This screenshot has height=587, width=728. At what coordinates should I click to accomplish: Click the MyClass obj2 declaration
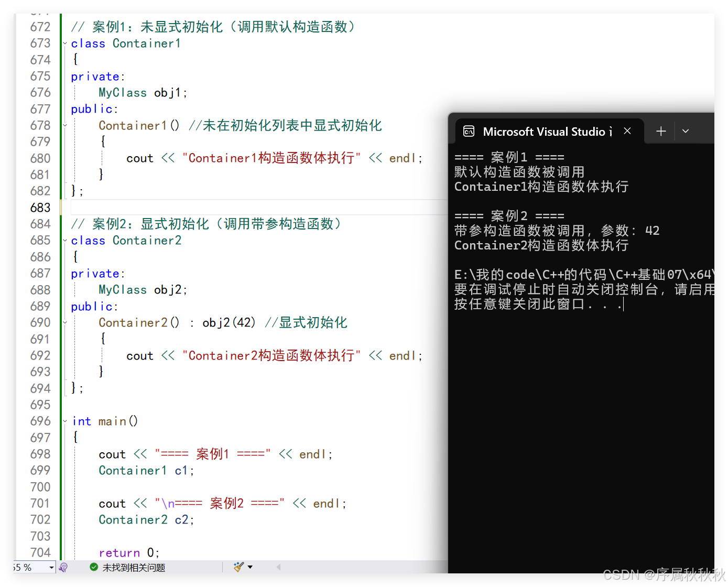143,290
